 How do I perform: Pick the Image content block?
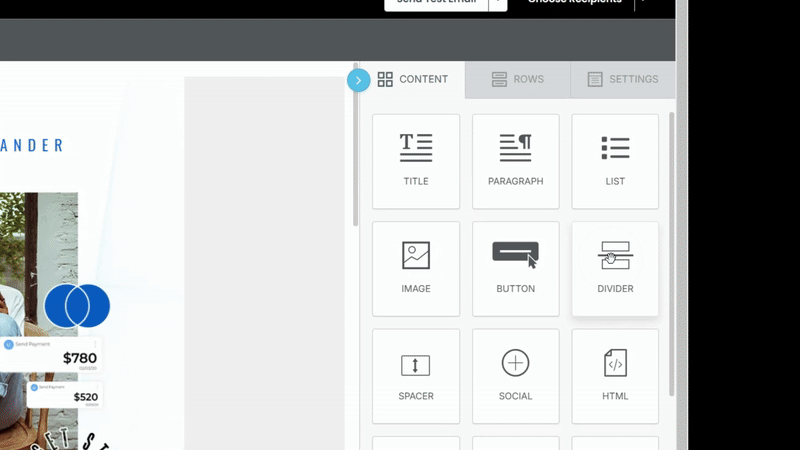415,268
